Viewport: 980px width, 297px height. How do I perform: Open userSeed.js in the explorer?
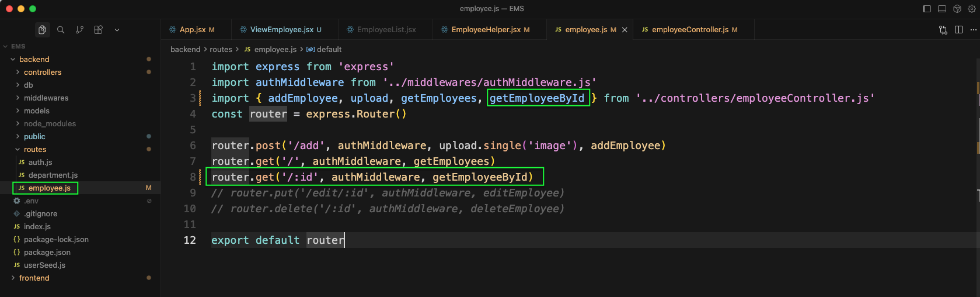coord(44,265)
